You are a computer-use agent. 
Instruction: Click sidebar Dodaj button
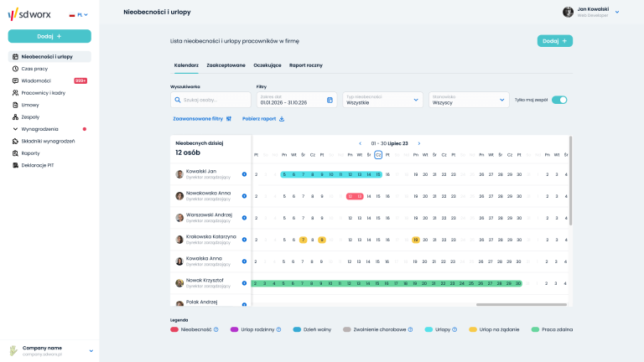click(49, 36)
